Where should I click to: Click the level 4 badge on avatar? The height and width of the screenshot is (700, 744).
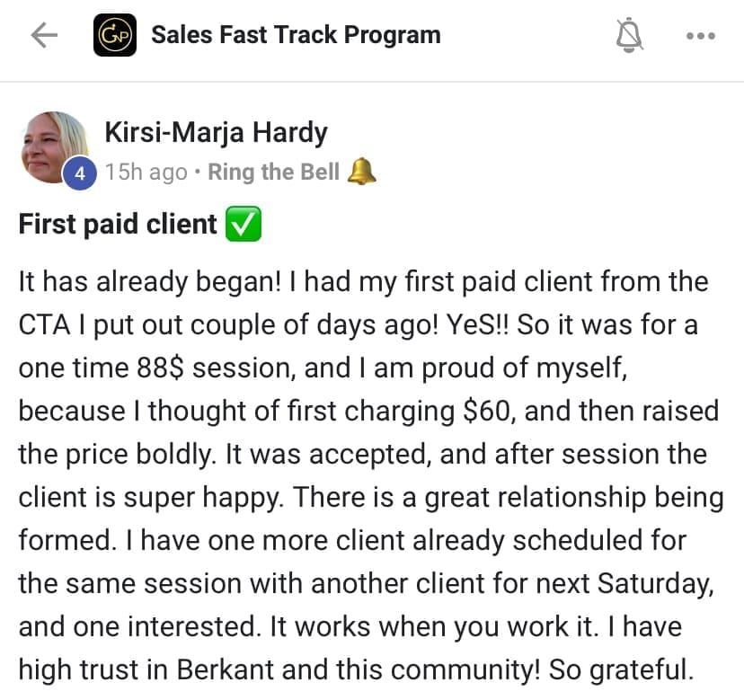point(80,174)
